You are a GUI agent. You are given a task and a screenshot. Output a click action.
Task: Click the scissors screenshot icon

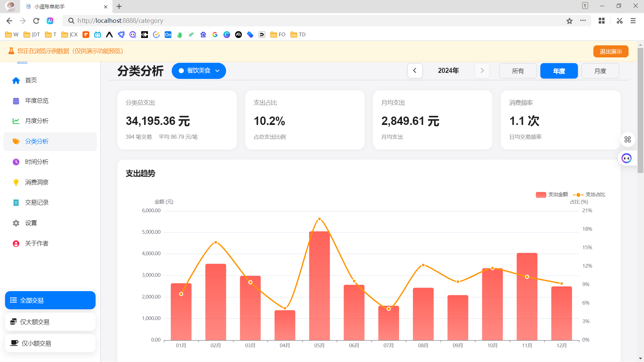point(620,21)
